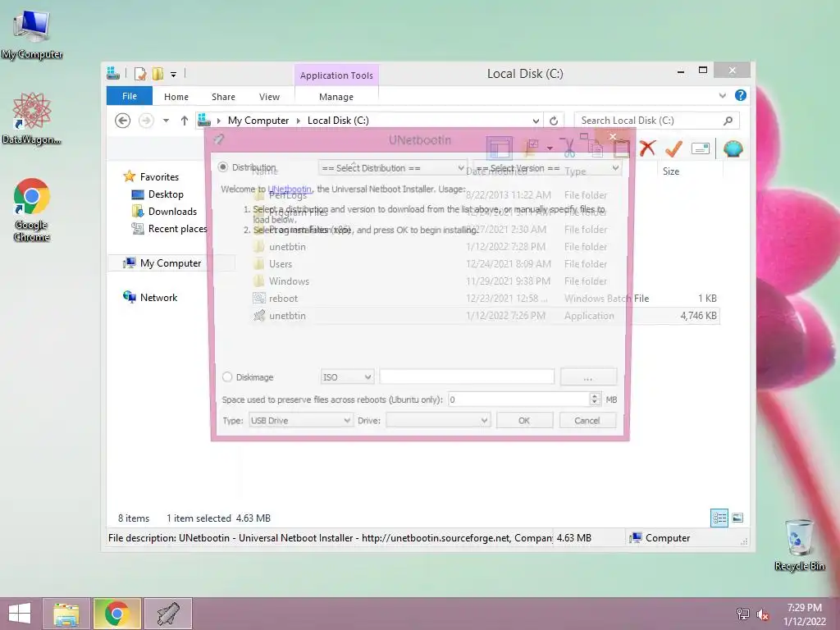This screenshot has width=840, height=630.
Task: Refresh the Local Disk (C:) folder
Action: (x=554, y=121)
